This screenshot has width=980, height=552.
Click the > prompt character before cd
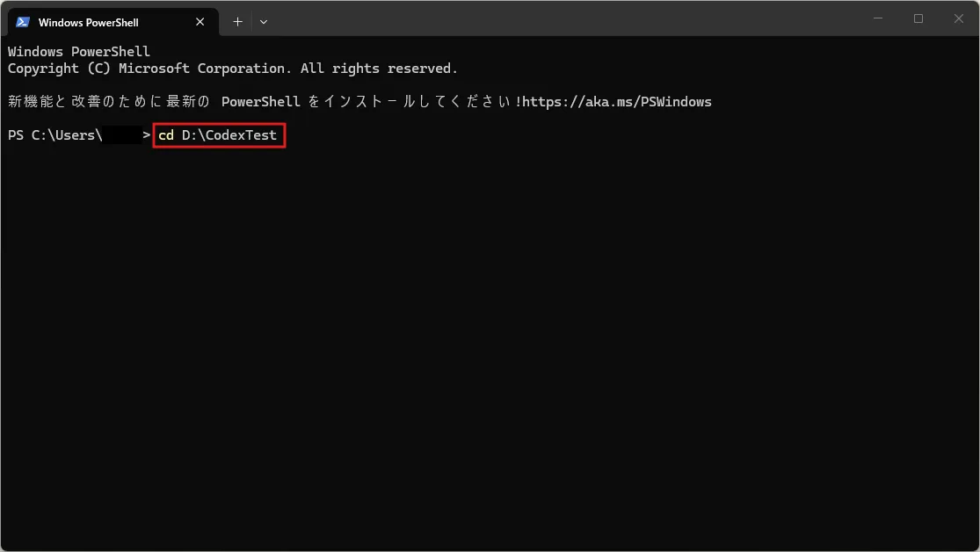pos(146,135)
